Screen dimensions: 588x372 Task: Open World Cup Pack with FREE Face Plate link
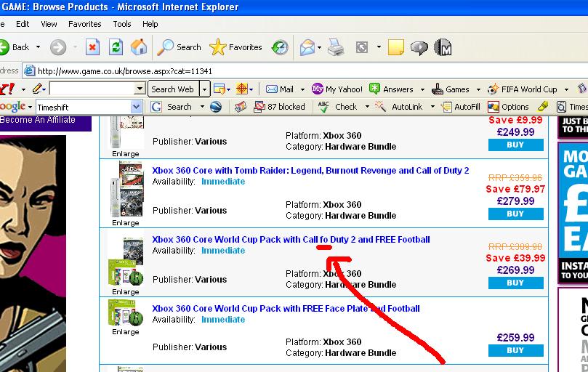(x=286, y=308)
